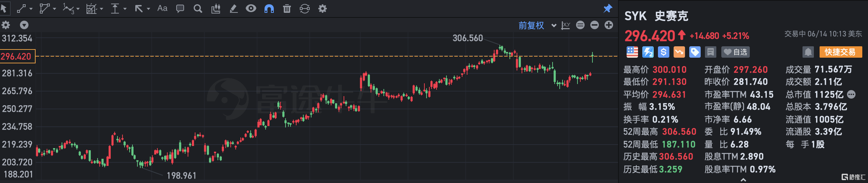This screenshot has height=183, width=868.
Task: Click the 交易中 06/14 10:13 美东 status
Action: (823, 34)
